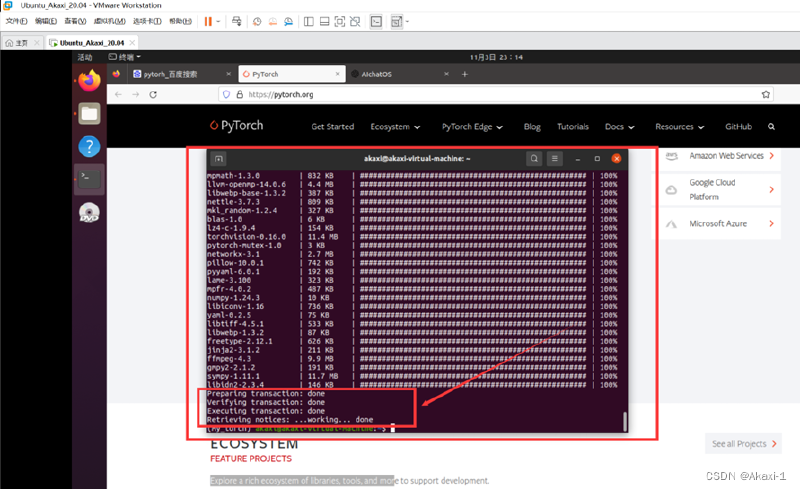Open the 帮助(H) menu
Viewport: 800px width, 489px height.
(x=181, y=21)
